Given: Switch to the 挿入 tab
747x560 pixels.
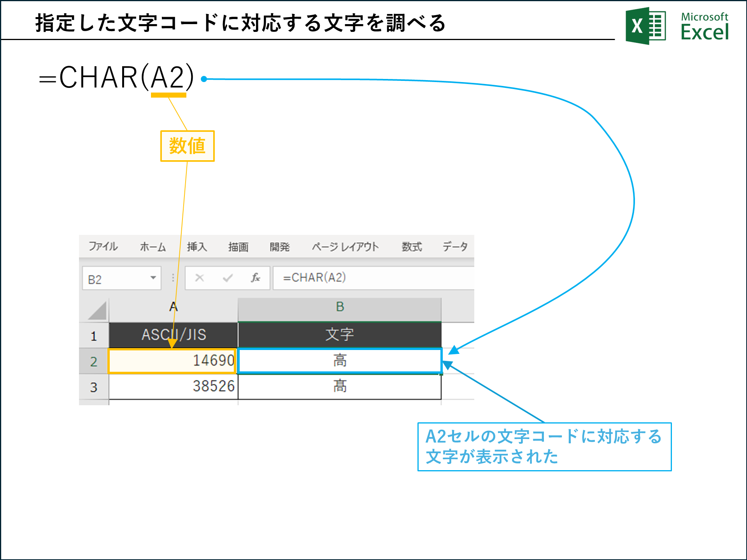Looking at the screenshot, I should [197, 246].
